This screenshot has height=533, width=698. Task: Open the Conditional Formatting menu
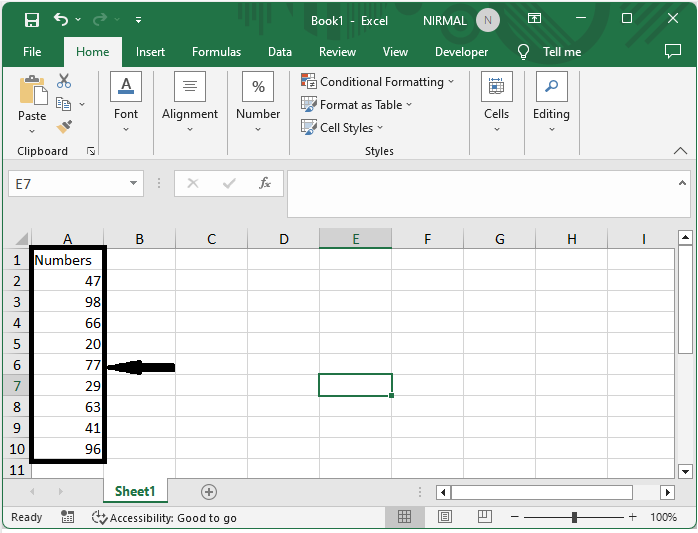[x=377, y=82]
